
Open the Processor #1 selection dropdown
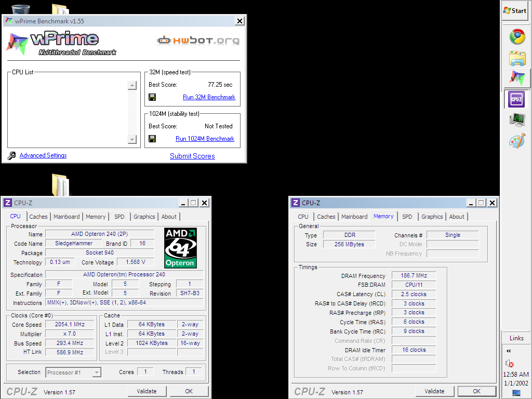(73, 372)
